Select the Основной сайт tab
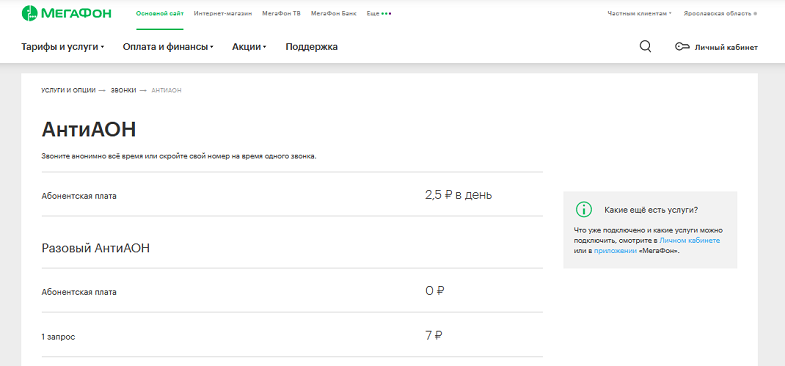The image size is (785, 366). coord(160,14)
